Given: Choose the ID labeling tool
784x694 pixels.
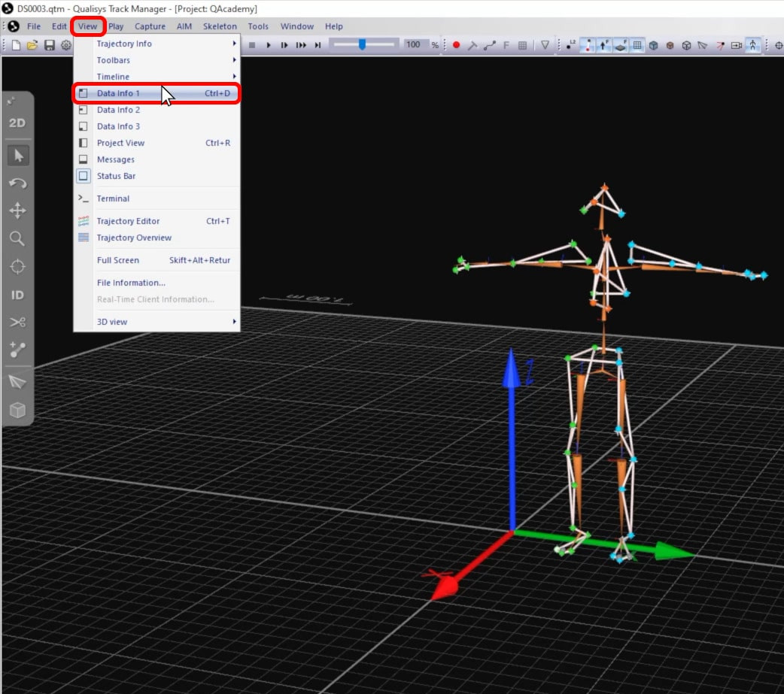Looking at the screenshot, I should (x=17, y=295).
